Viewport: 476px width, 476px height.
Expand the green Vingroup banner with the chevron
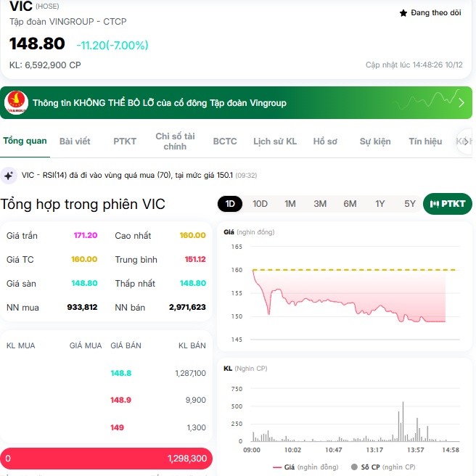coord(461,102)
